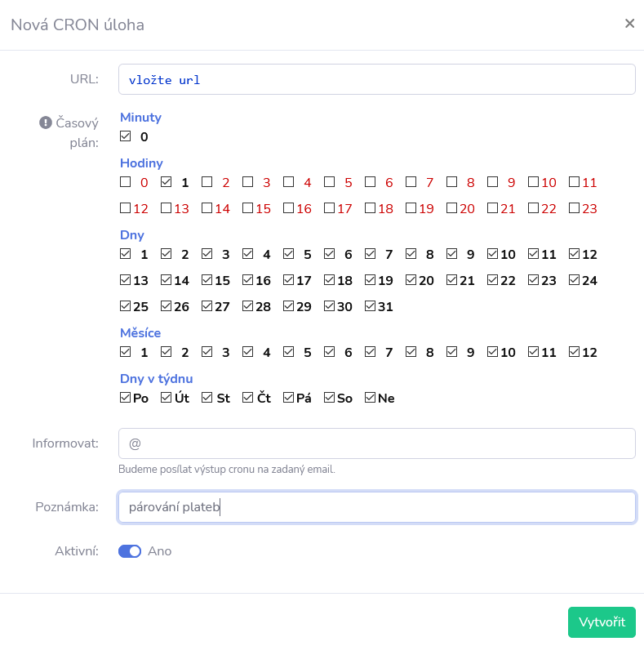Deselect month 6 under Měsíce
The height and width of the screenshot is (646, 644).
coord(330,352)
